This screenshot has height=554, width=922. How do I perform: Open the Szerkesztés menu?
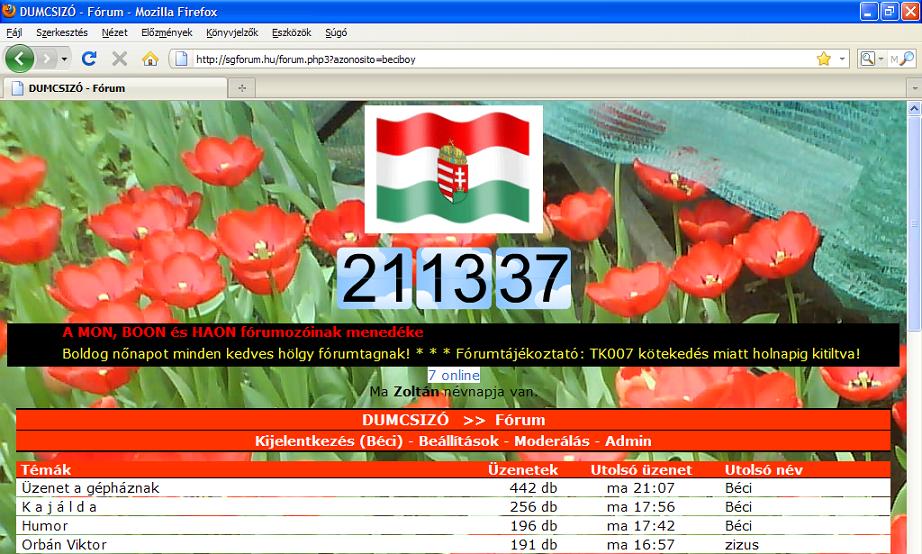coord(62,32)
